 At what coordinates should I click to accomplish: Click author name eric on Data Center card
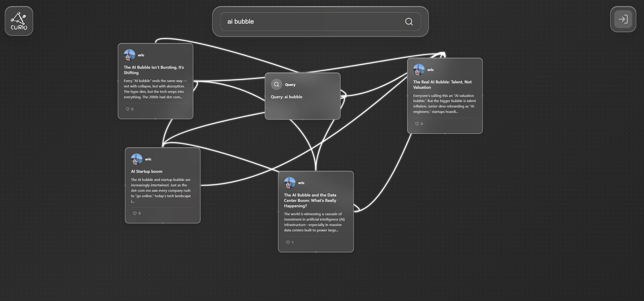pyautogui.click(x=301, y=183)
